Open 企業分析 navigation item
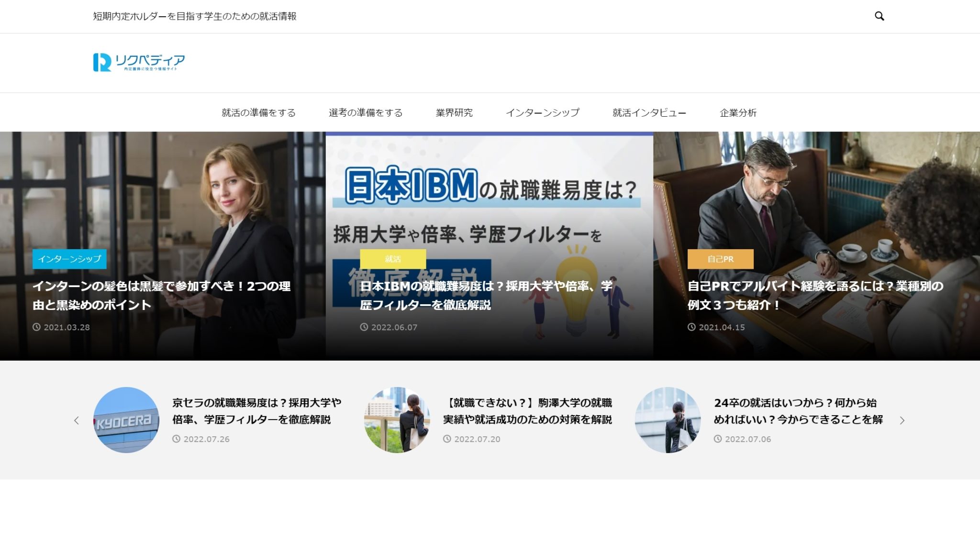The image size is (980, 542). pos(738,113)
